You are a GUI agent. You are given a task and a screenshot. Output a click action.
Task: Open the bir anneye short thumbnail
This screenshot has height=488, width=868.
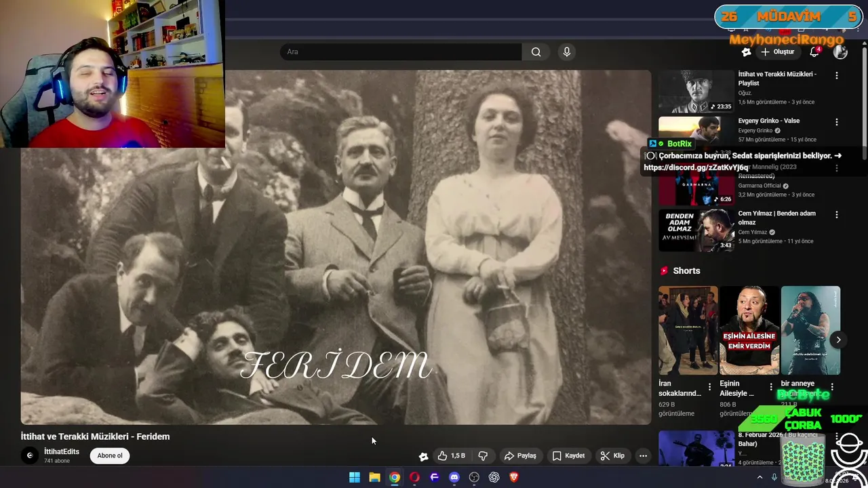(x=810, y=331)
